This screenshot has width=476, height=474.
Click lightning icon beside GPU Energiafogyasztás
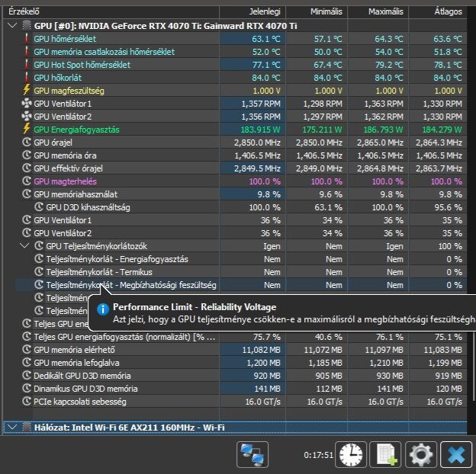(x=27, y=130)
